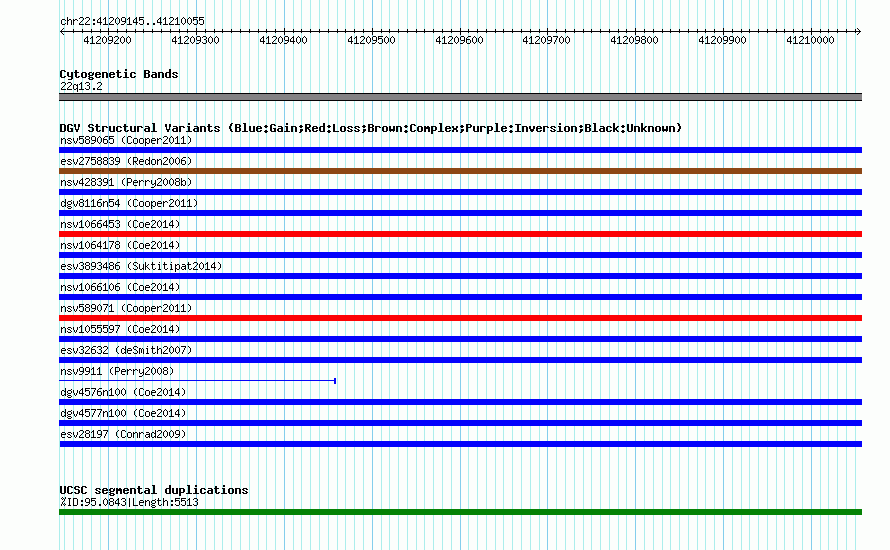Viewport: 890px width, 550px height.
Task: Click the blue bar under dgv8116n54
Action: [x=460, y=213]
